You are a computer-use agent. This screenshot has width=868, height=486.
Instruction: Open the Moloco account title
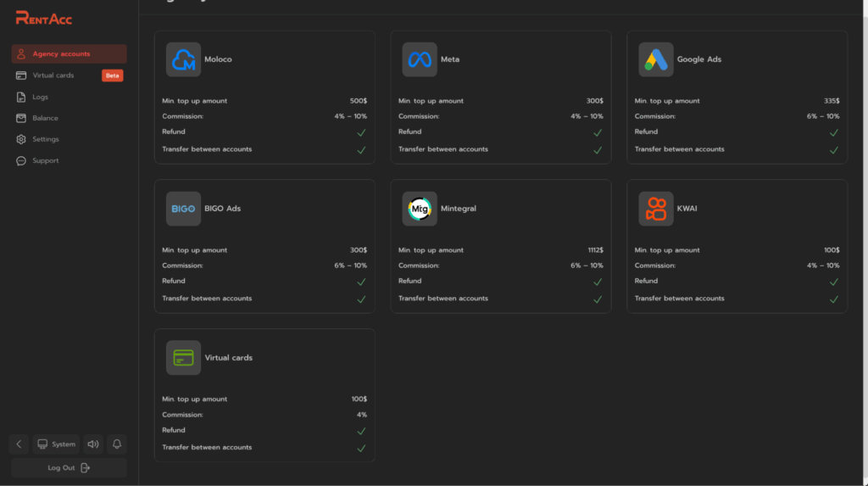coord(218,59)
